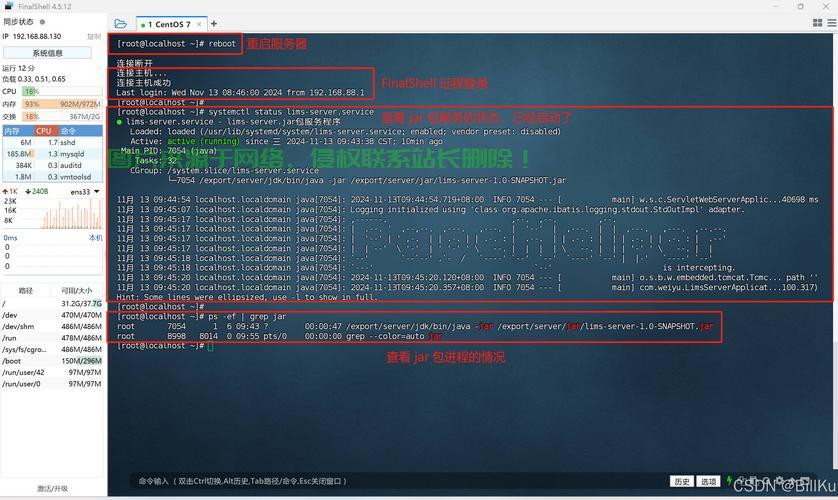Click the 路径 column header
The height and width of the screenshot is (500, 838).
click(x=26, y=291)
